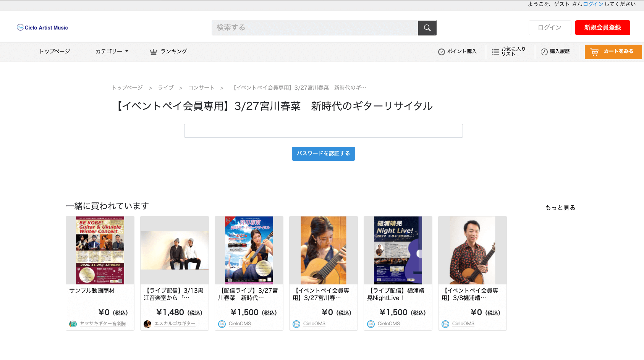
Task: Click the ヤマサキギター音楽院 seller avatar icon
Action: coord(73,324)
